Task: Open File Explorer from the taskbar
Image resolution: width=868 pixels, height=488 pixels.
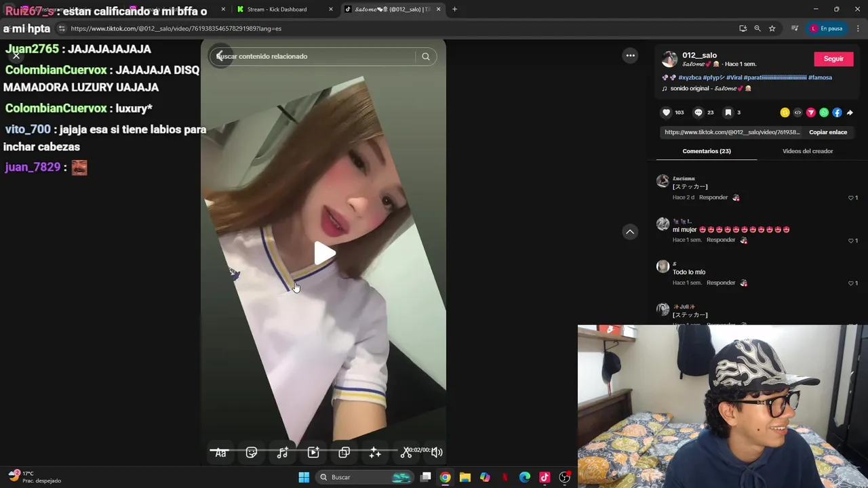Action: pyautogui.click(x=465, y=477)
